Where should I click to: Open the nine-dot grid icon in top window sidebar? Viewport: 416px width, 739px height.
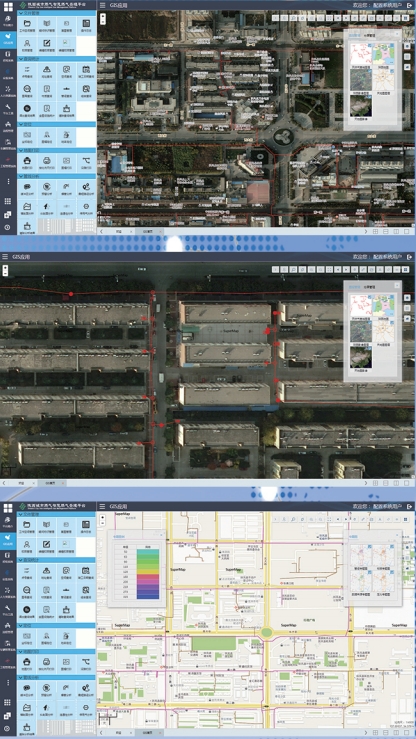(8, 201)
